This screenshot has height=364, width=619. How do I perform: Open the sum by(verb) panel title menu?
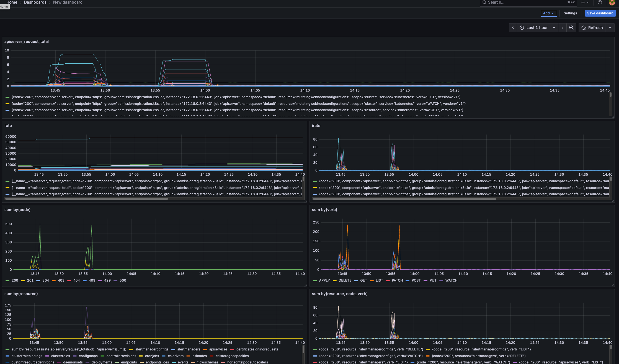(324, 210)
